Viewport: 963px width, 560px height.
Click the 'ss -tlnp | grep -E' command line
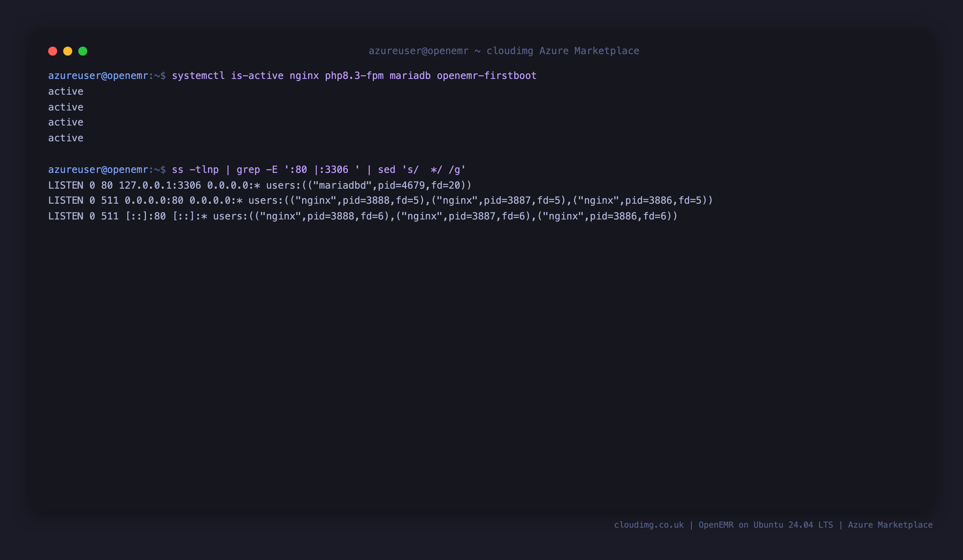coord(319,170)
